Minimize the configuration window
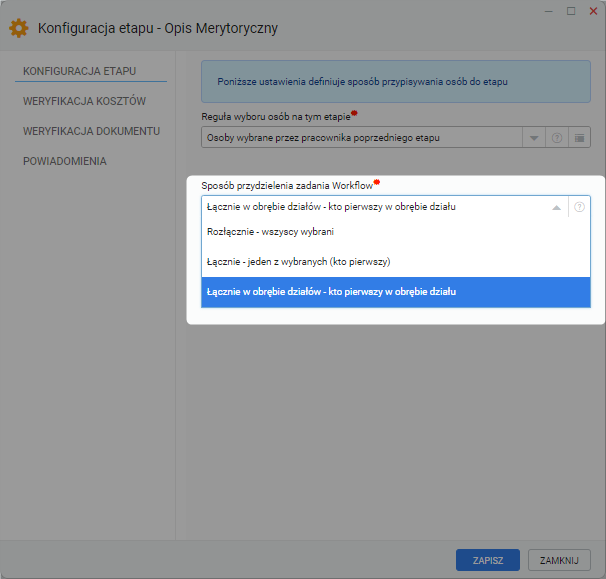The image size is (606, 579). [548, 11]
